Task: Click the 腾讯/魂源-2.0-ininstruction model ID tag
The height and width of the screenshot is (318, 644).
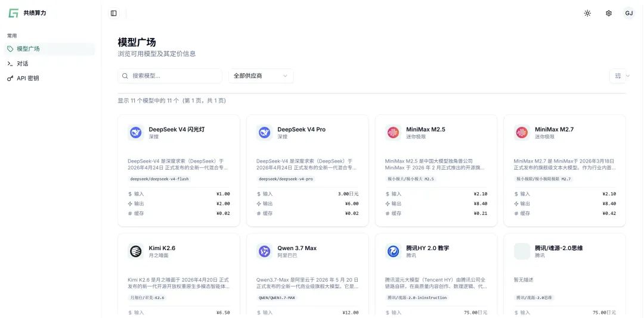Action: point(417,298)
